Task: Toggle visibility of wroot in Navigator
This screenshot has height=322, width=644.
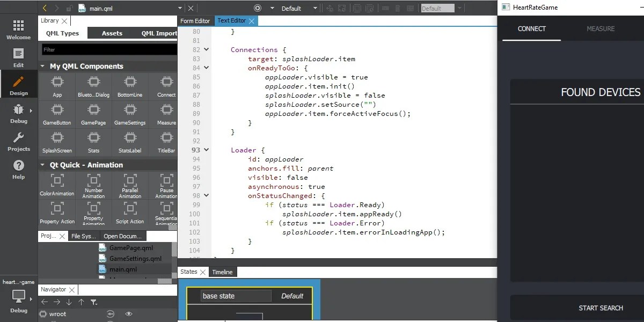Action: point(128,313)
